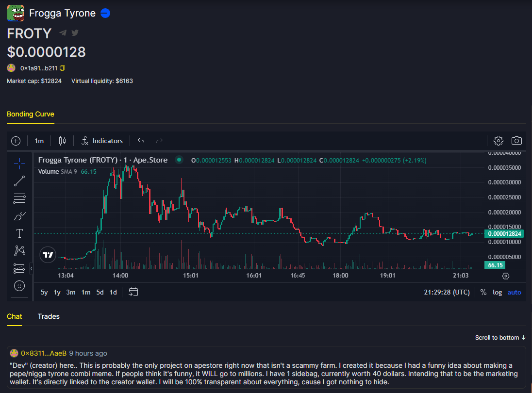Image resolution: width=532 pixels, height=393 pixels.
Task: Set chart range to 3m
Action: [71, 292]
